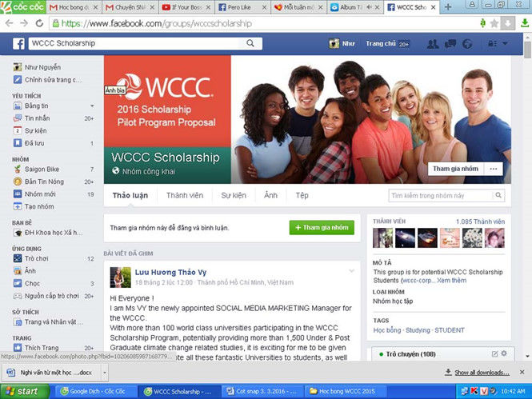Open the Windows Start button
The width and height of the screenshot is (532, 399).
pyautogui.click(x=22, y=391)
